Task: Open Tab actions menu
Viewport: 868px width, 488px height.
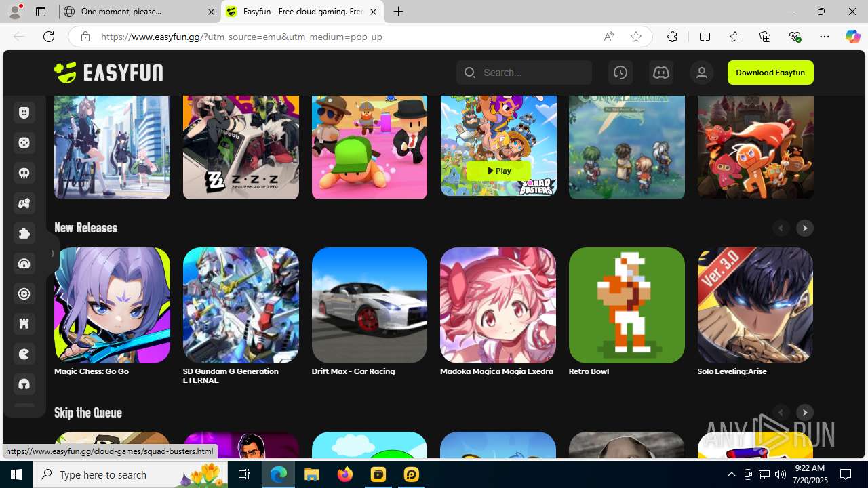Action: coord(41,12)
